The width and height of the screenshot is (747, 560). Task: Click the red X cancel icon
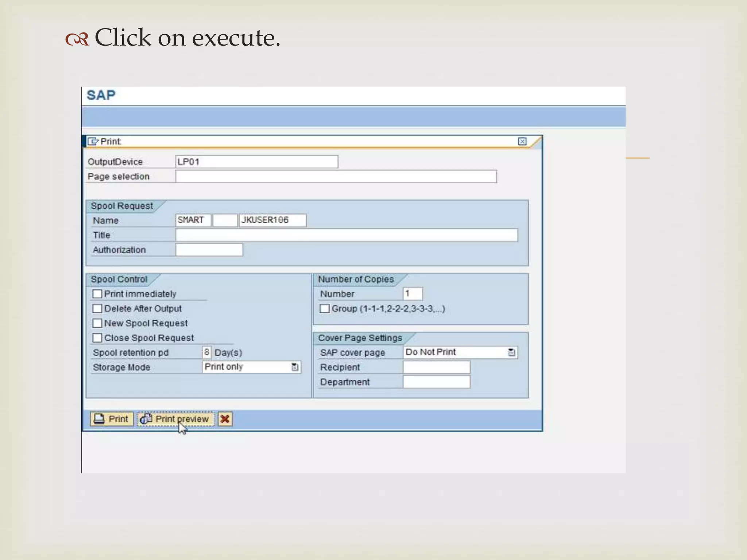pyautogui.click(x=225, y=419)
